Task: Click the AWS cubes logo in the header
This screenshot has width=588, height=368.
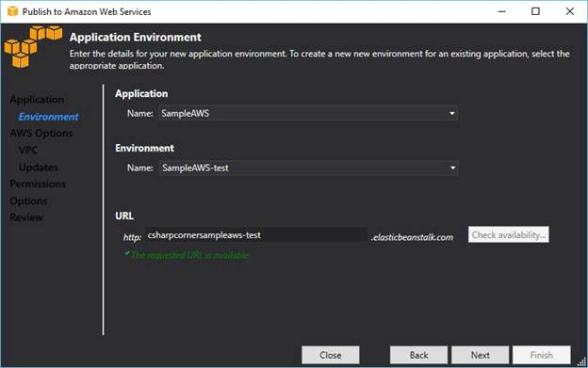Action: pos(33,46)
